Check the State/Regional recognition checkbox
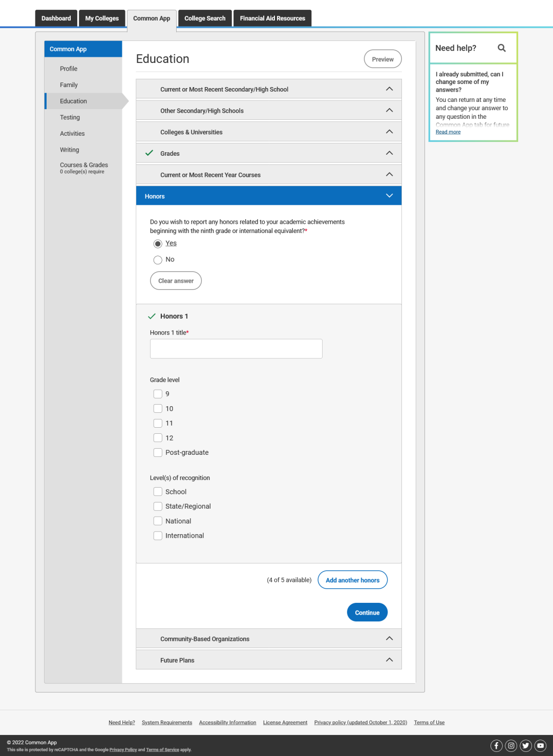The width and height of the screenshot is (553, 756). click(158, 507)
